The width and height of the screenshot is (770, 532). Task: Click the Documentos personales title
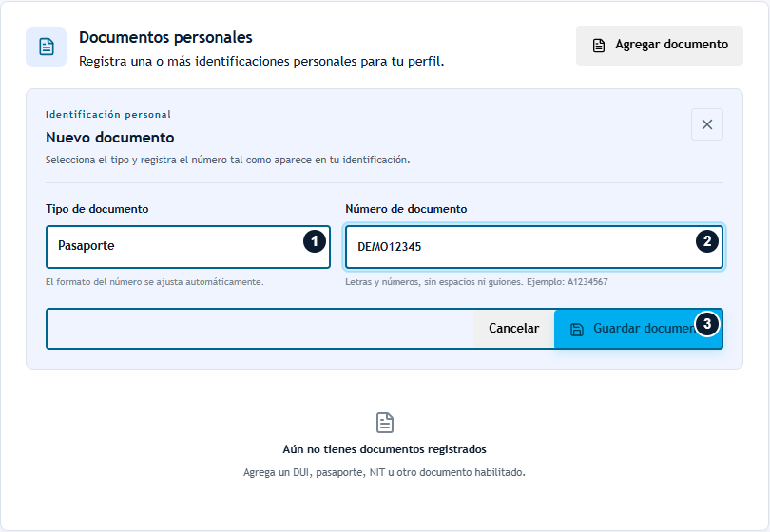[165, 37]
